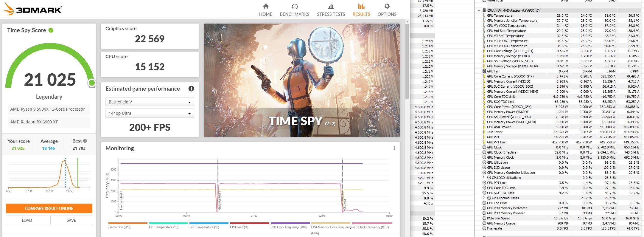
Task: Click the Average score value 18 145
Action: [49, 148]
